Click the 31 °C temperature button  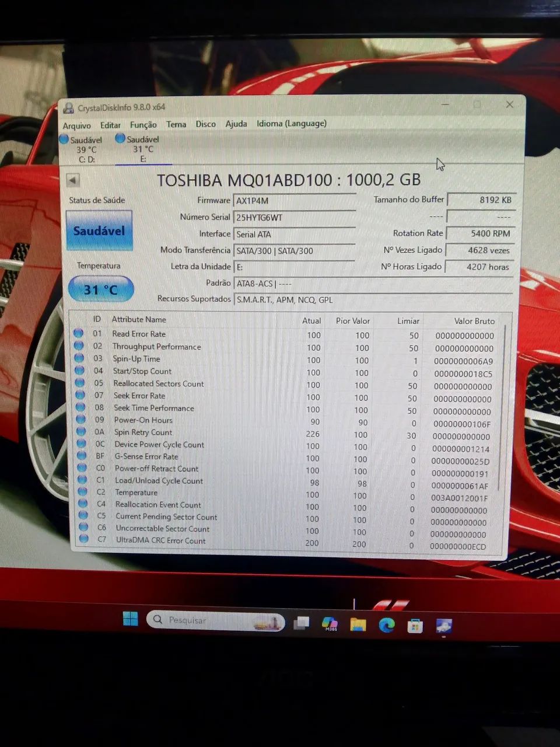tap(100, 289)
